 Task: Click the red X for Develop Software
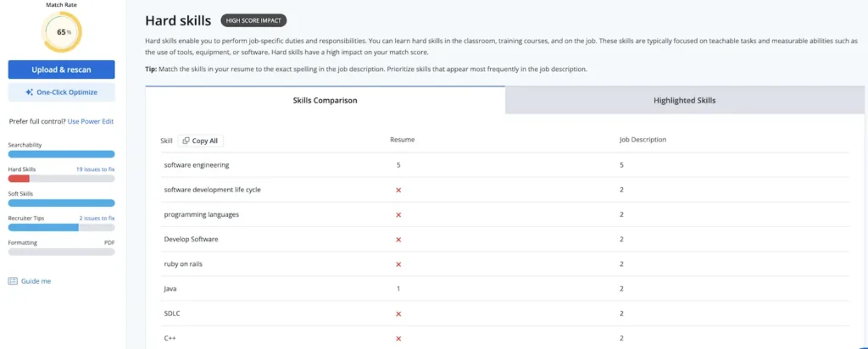398,240
